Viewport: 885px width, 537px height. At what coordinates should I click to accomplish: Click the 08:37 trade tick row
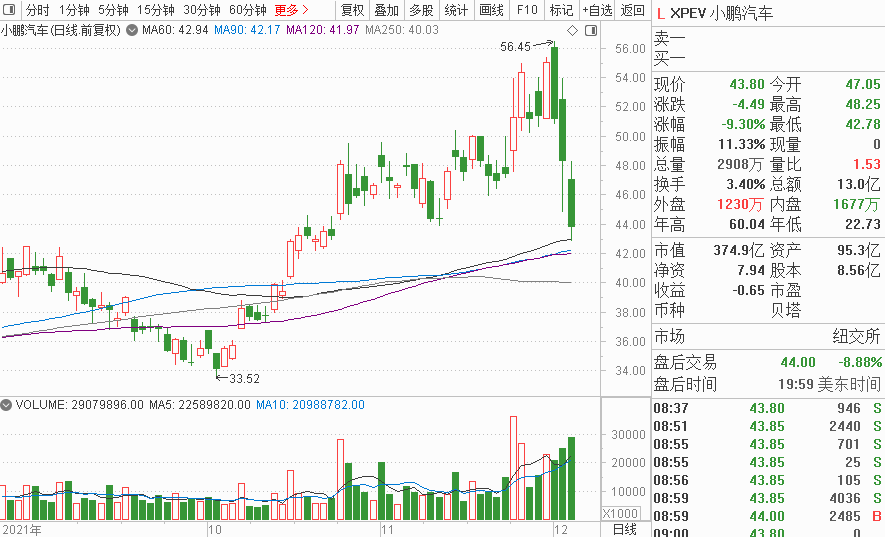pyautogui.click(x=768, y=408)
